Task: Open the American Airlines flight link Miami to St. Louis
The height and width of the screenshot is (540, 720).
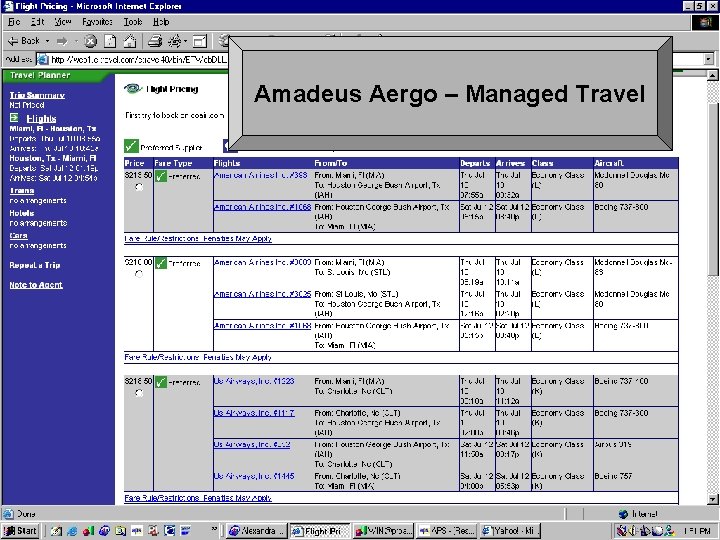Action: coord(263,262)
